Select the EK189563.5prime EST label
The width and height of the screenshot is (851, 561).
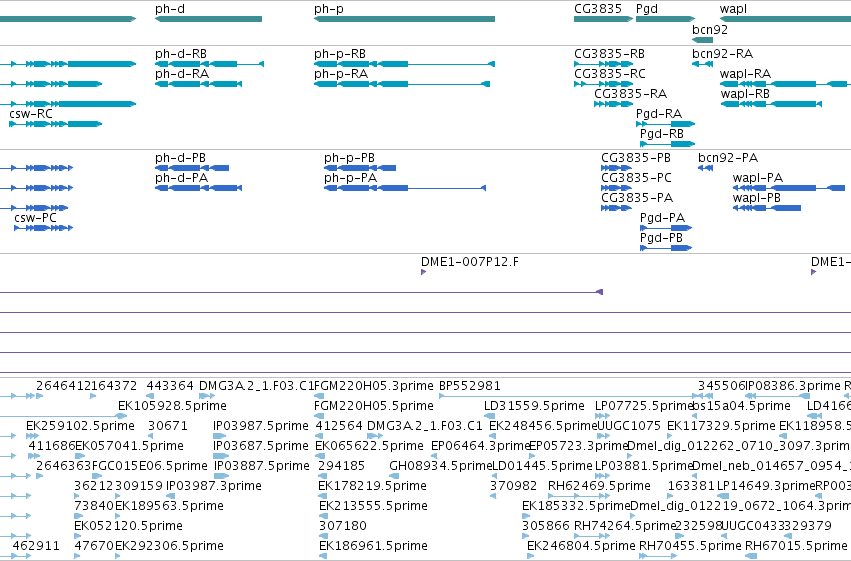(x=169, y=506)
